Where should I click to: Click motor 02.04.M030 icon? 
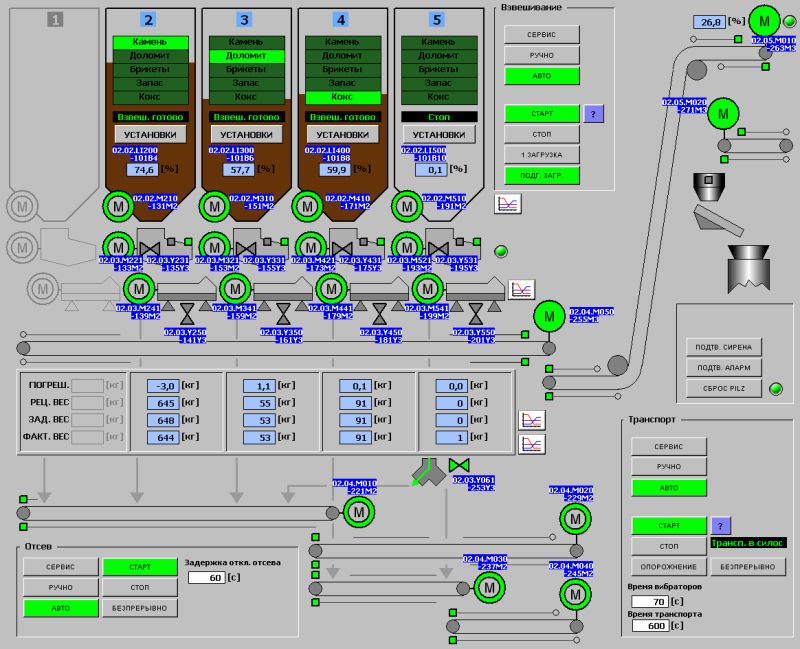coord(490,590)
